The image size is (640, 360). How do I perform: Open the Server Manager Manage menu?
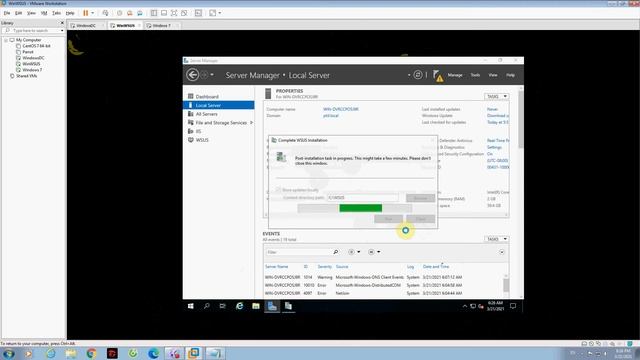click(x=455, y=75)
